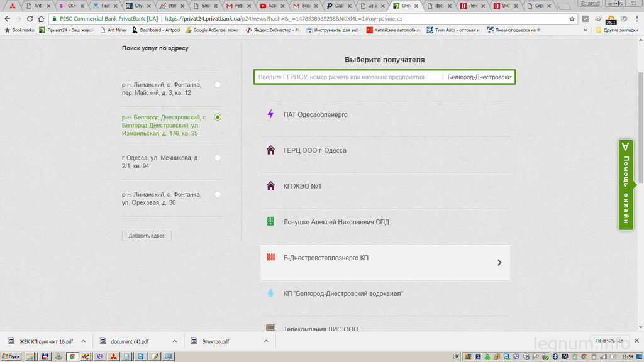Screen dimensions: 644x362
Task: Expand options for Электро.pdf download
Action: pos(266,341)
